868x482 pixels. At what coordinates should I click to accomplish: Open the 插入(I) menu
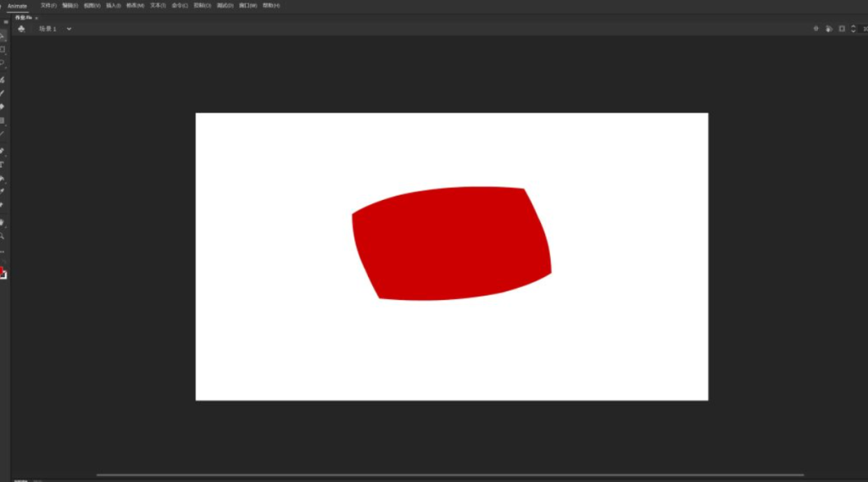pos(114,6)
